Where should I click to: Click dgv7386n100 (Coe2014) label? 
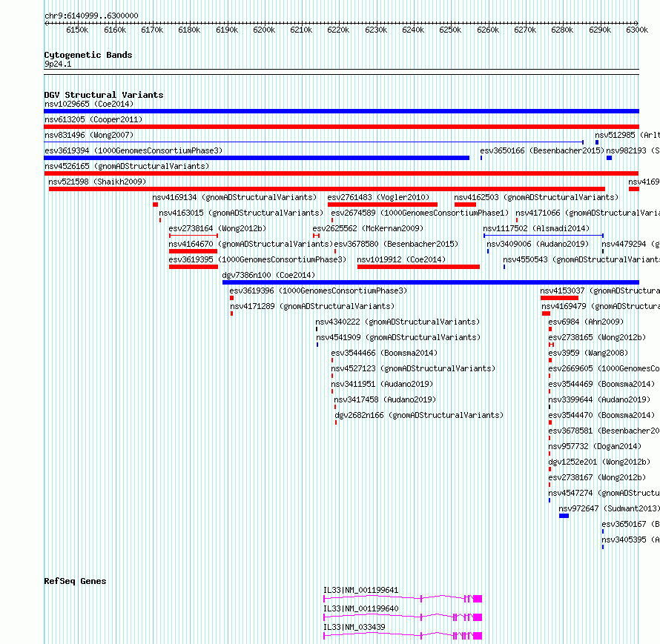point(268,275)
